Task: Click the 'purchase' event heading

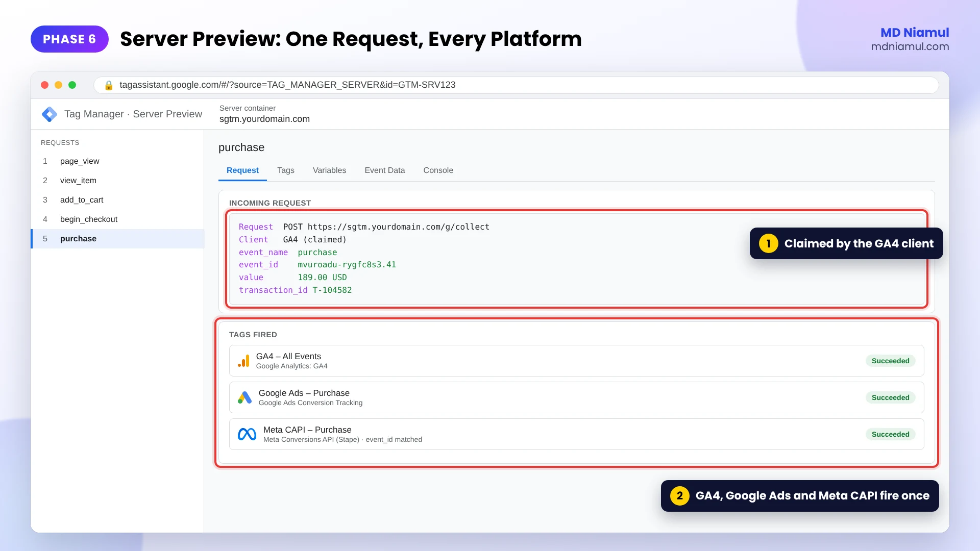Action: [x=241, y=147]
